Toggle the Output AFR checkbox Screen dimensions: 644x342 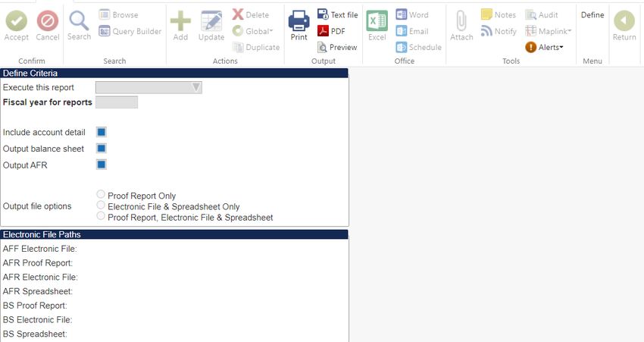102,165
